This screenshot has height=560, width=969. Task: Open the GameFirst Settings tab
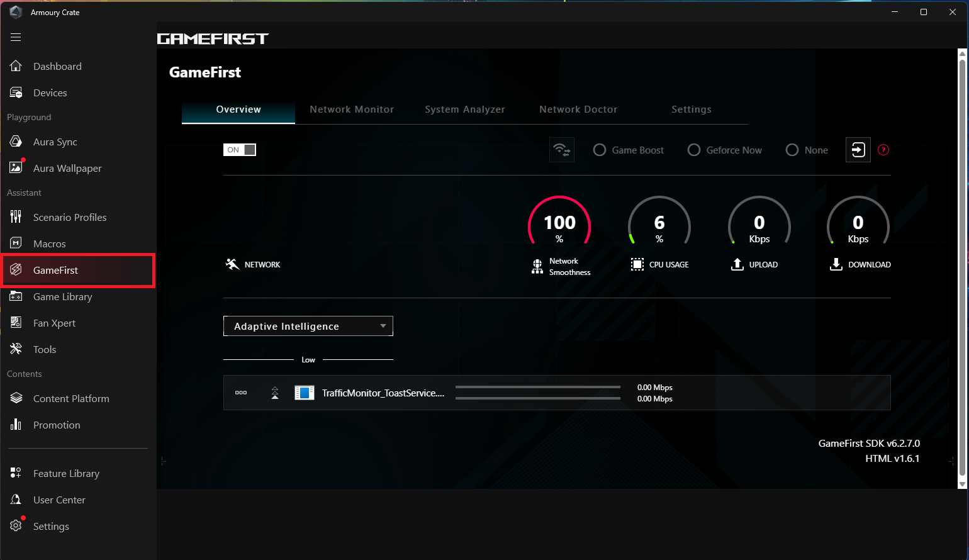point(692,109)
